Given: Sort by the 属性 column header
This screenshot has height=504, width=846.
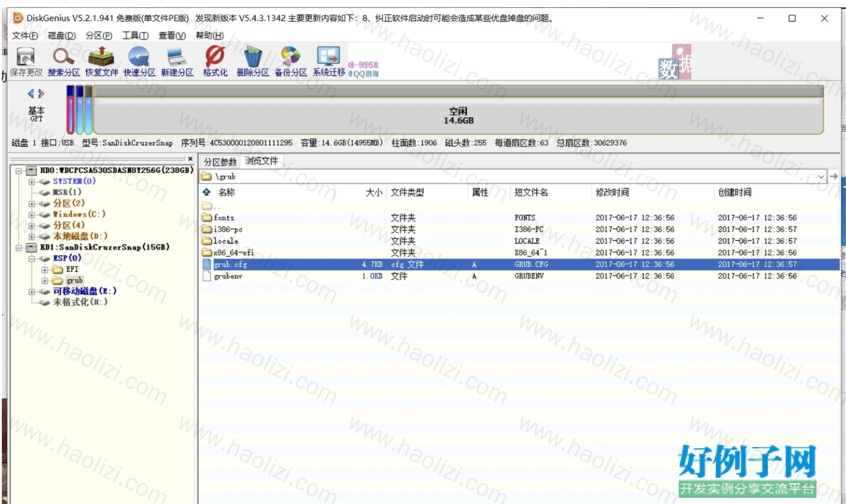Looking at the screenshot, I should coord(481,192).
